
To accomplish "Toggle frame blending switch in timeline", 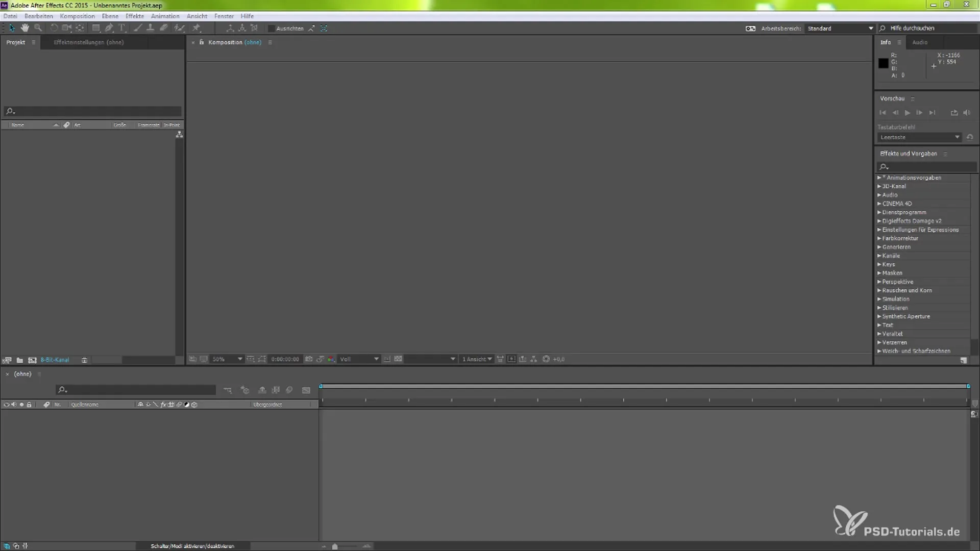I will tap(276, 390).
